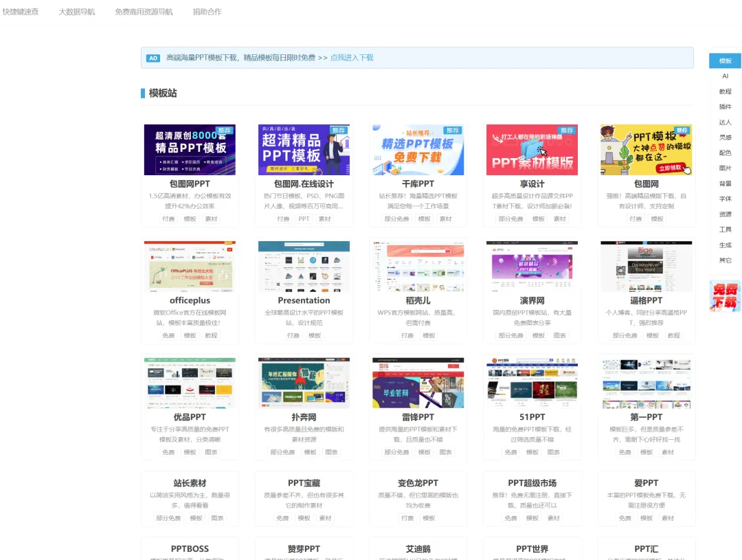Open the 优品PPT site thumbnail
The image size is (742, 560).
coord(190,383)
